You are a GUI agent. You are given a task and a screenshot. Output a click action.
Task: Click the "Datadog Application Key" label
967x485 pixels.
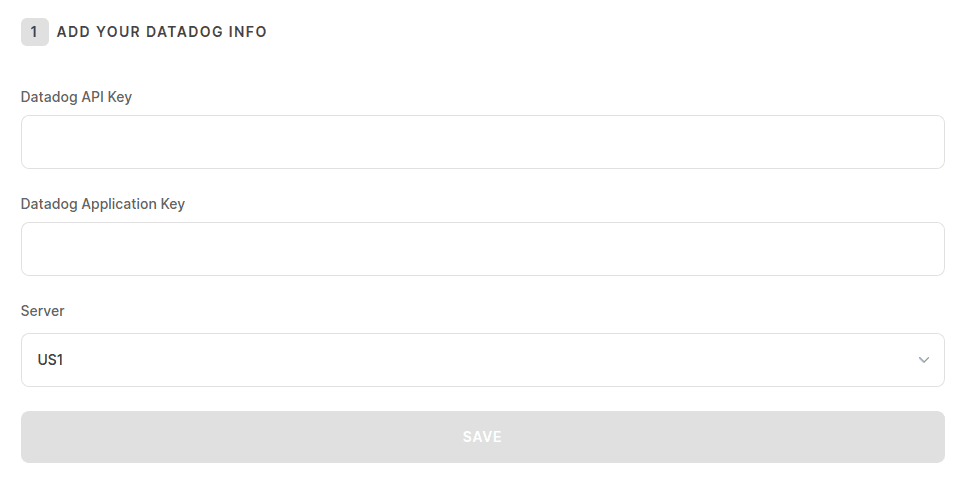pyautogui.click(x=103, y=204)
